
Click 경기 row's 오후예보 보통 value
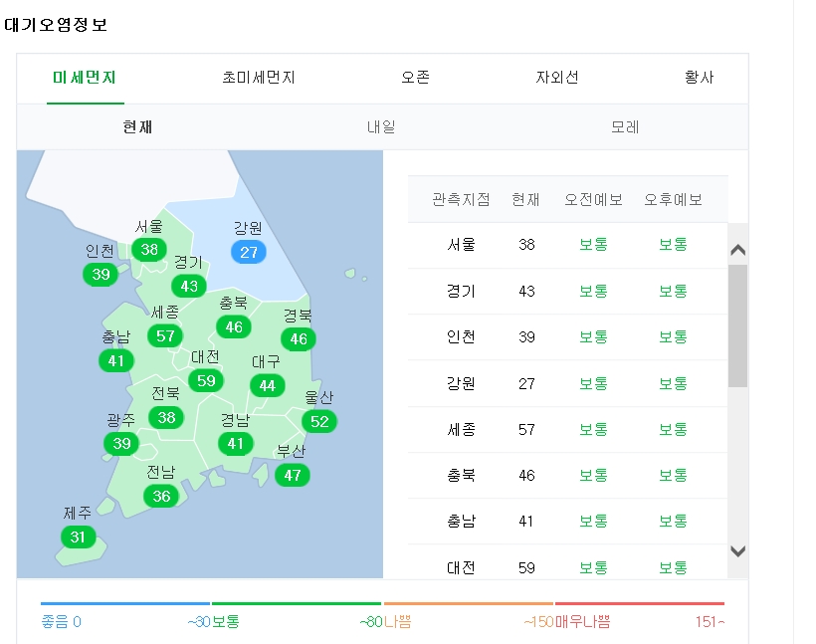[674, 291]
